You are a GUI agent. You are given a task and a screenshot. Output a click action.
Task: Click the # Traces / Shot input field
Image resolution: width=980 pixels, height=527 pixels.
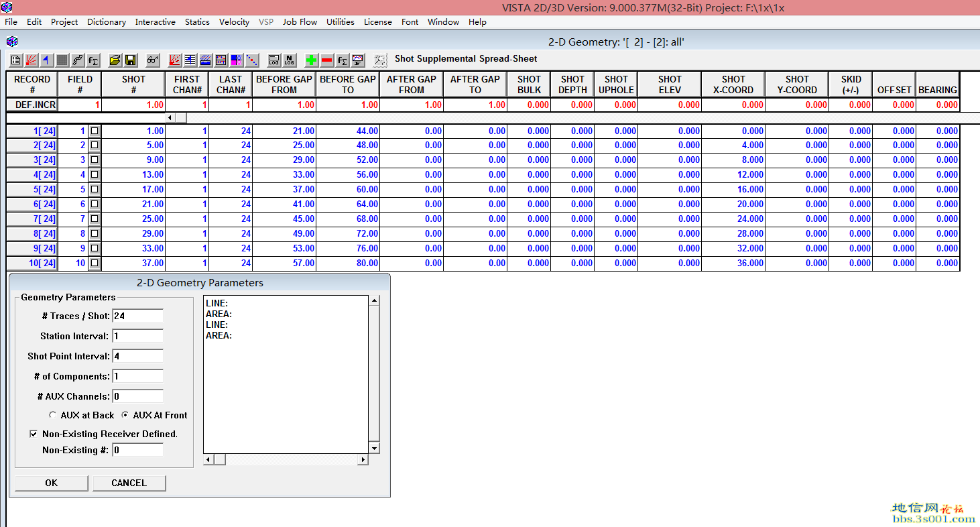137,316
